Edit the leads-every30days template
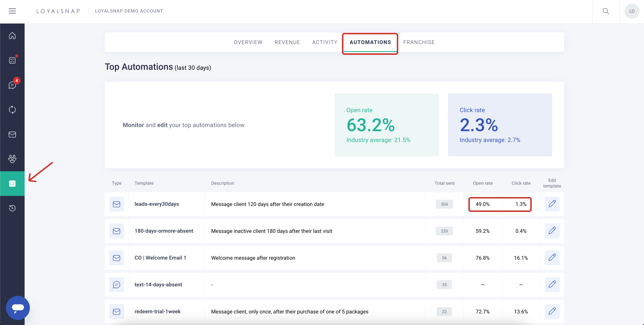The image size is (644, 325). [552, 204]
